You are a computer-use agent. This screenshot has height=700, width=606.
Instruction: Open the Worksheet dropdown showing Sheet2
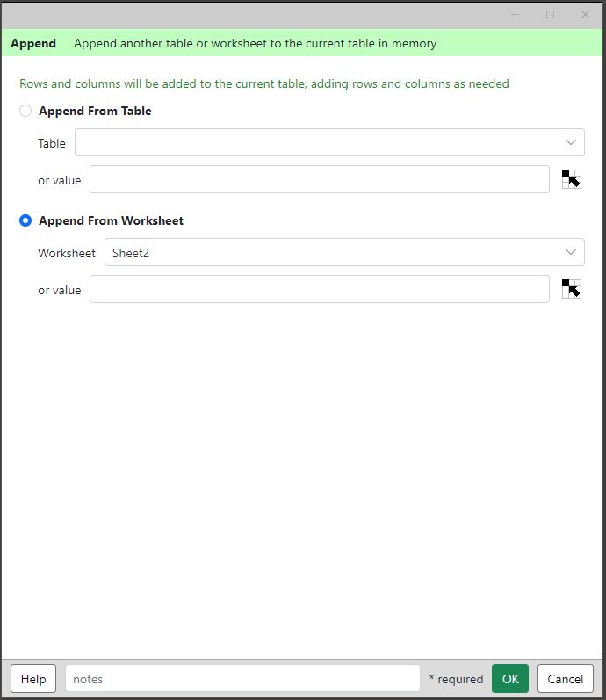pos(344,252)
